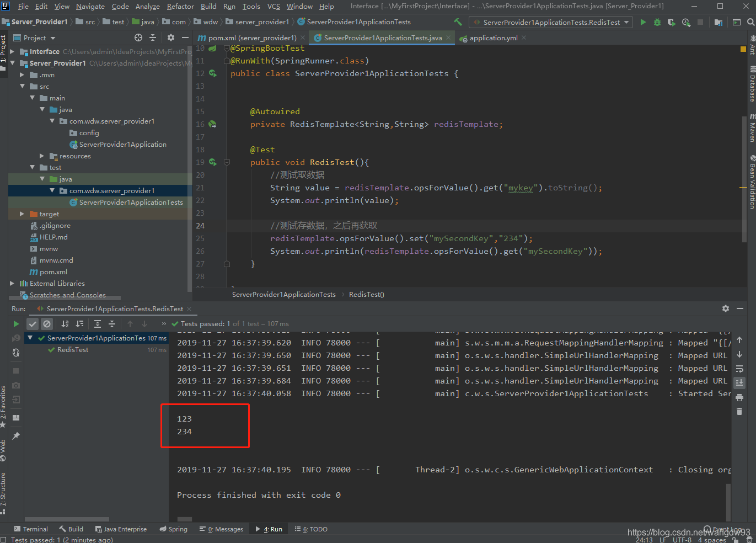Sort test results by duration
Viewport: 756px width, 543px height.
pyautogui.click(x=79, y=324)
